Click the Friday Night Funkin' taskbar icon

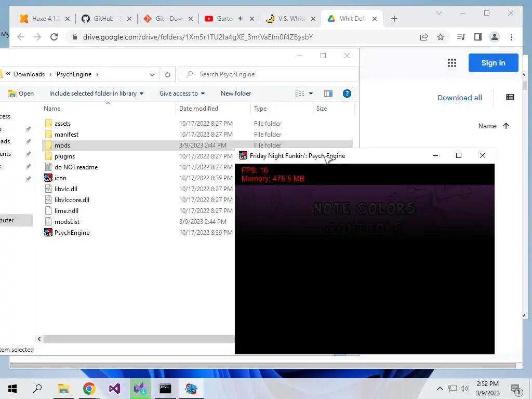[x=191, y=389]
